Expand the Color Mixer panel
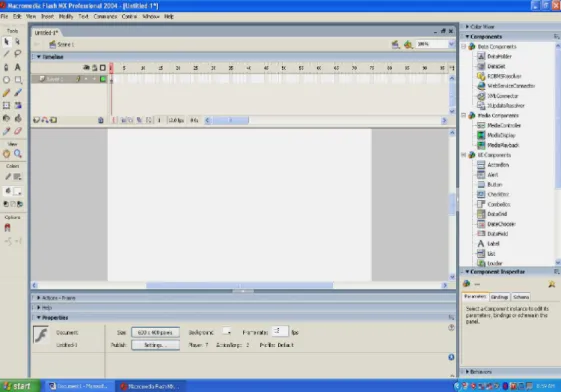The height and width of the screenshot is (392, 561). (467, 27)
